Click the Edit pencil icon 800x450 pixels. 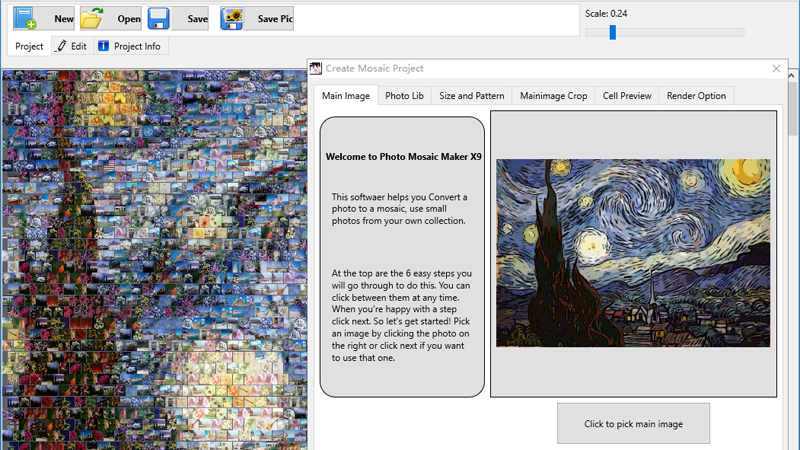pos(61,46)
